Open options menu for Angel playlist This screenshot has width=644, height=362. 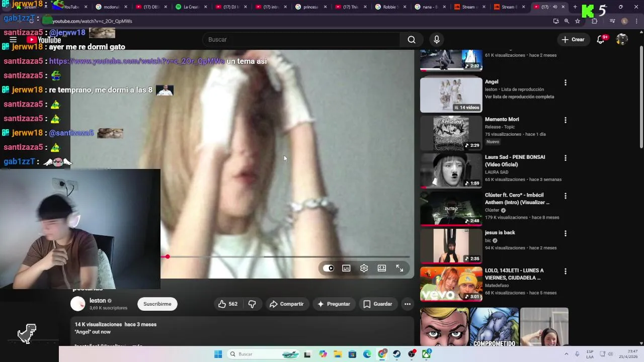tap(566, 82)
